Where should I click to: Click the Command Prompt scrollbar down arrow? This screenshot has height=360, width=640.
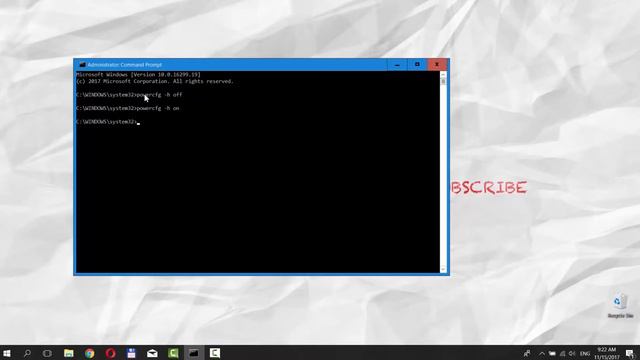coord(443,269)
